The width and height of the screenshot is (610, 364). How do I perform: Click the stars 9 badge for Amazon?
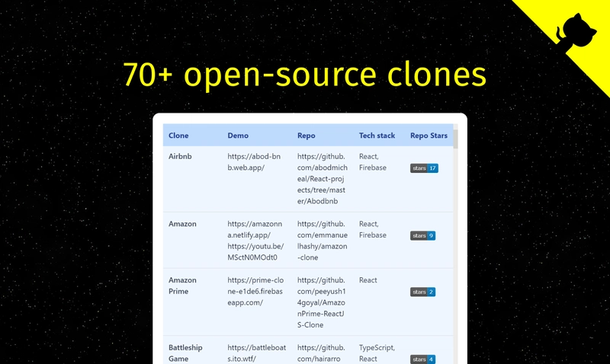422,236
